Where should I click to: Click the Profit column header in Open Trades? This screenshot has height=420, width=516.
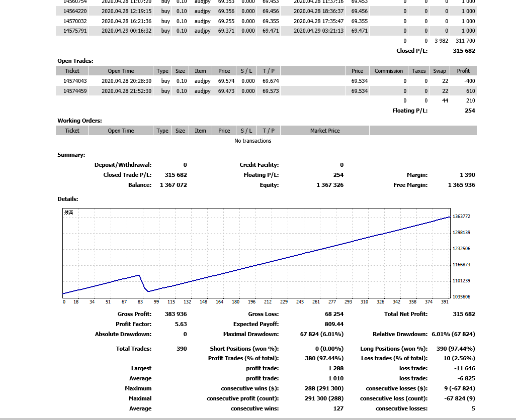tap(463, 71)
